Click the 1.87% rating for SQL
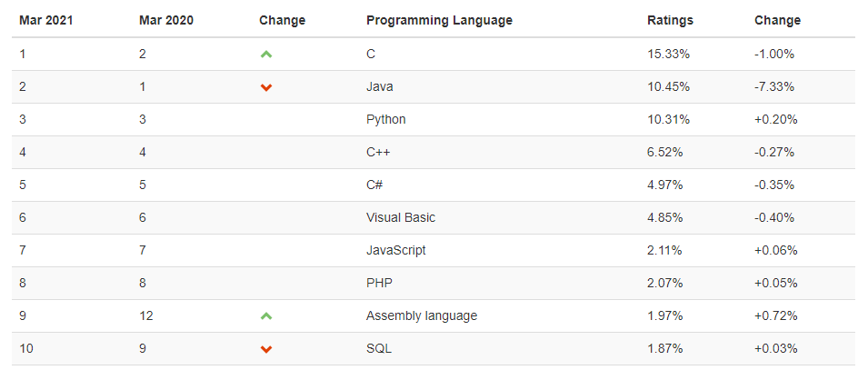The image size is (868, 370). tap(664, 348)
